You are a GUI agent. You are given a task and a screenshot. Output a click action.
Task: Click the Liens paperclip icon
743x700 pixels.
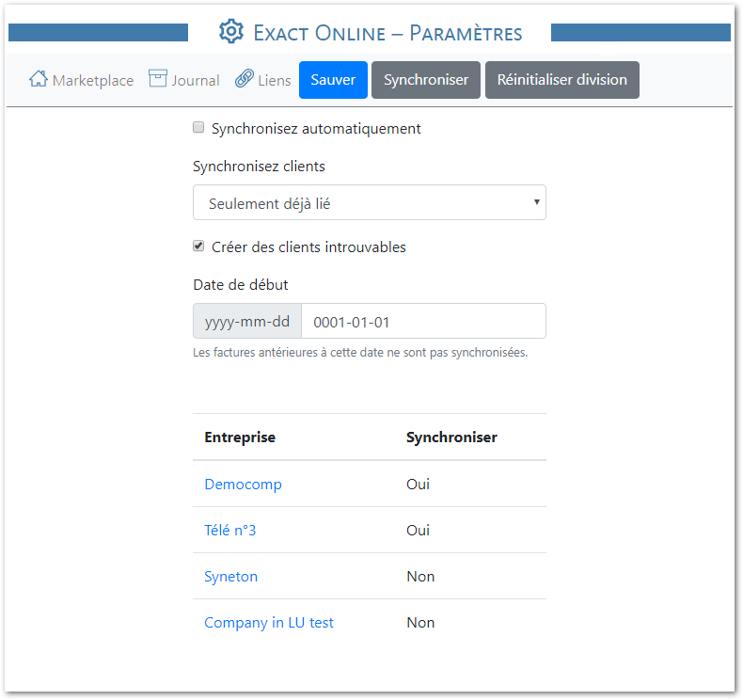244,79
